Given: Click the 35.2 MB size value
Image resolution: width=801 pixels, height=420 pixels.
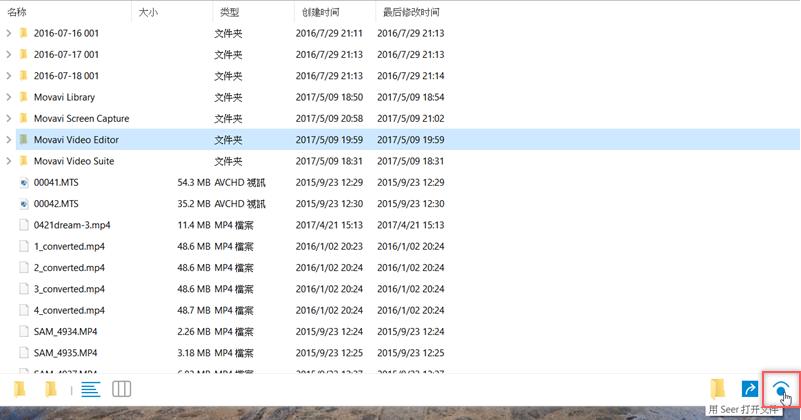Looking at the screenshot, I should [194, 204].
